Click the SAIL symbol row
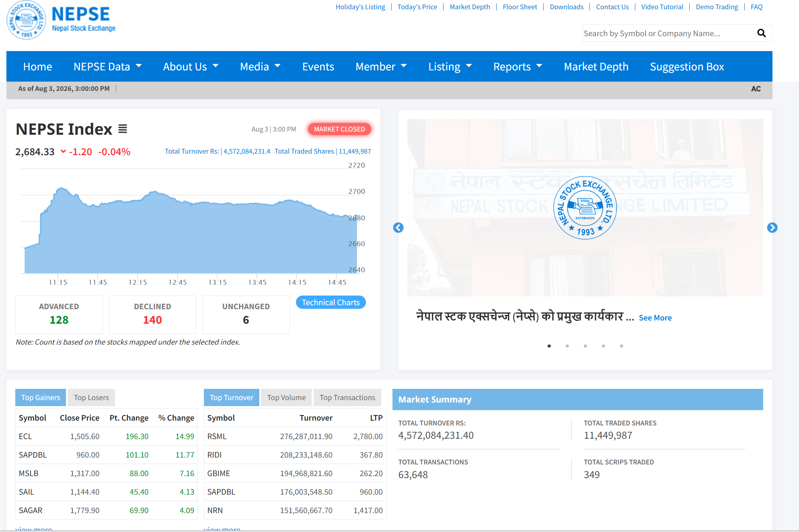 107,492
